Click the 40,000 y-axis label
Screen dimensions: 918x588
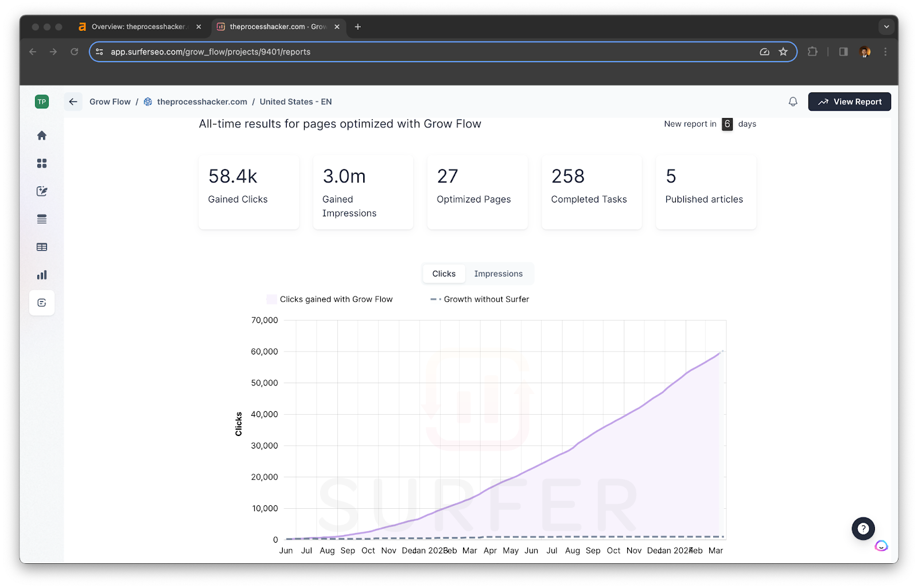click(x=264, y=414)
